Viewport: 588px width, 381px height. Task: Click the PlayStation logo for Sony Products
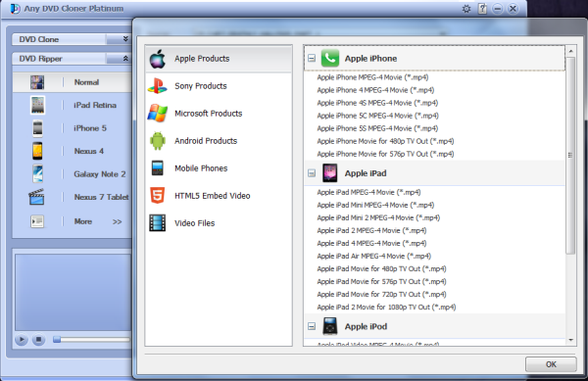click(x=158, y=86)
